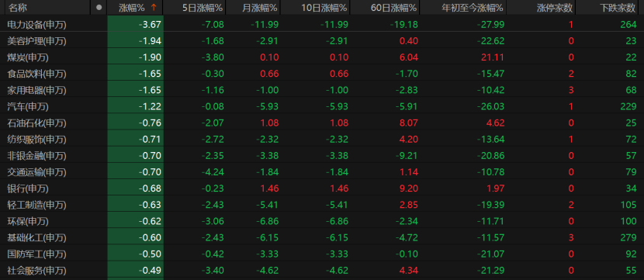Select 电力设备(申万) row
This screenshot has width=644, height=280.
(x=322, y=25)
